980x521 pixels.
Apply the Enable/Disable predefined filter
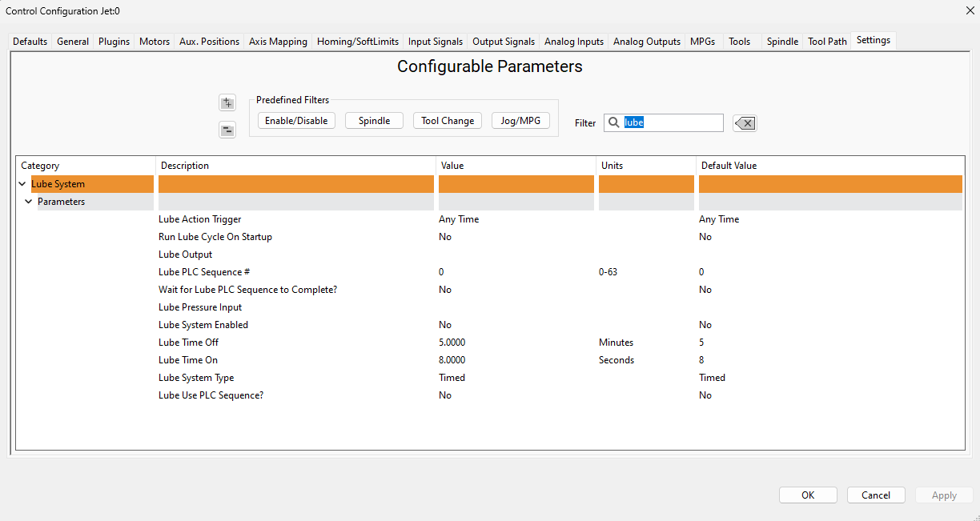pos(296,121)
